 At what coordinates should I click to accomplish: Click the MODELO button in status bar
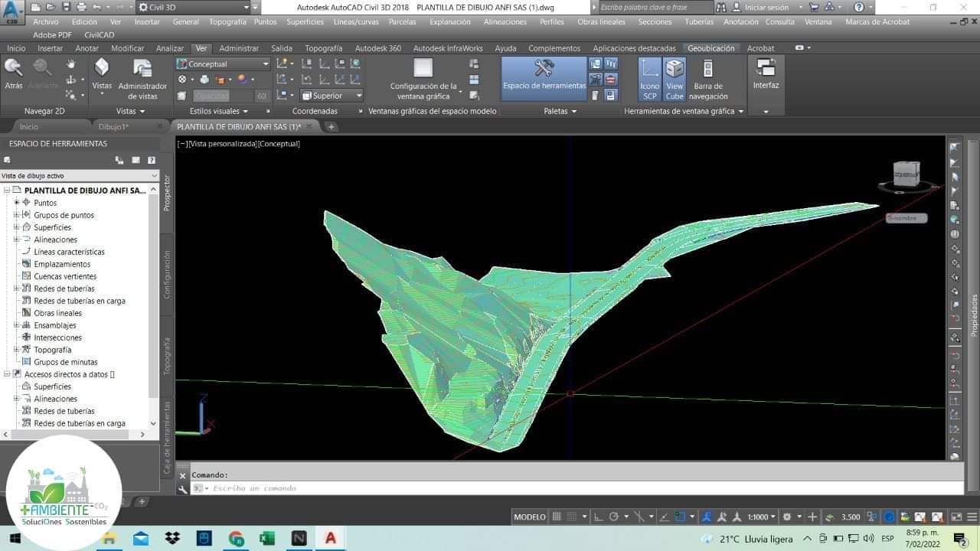(529, 517)
